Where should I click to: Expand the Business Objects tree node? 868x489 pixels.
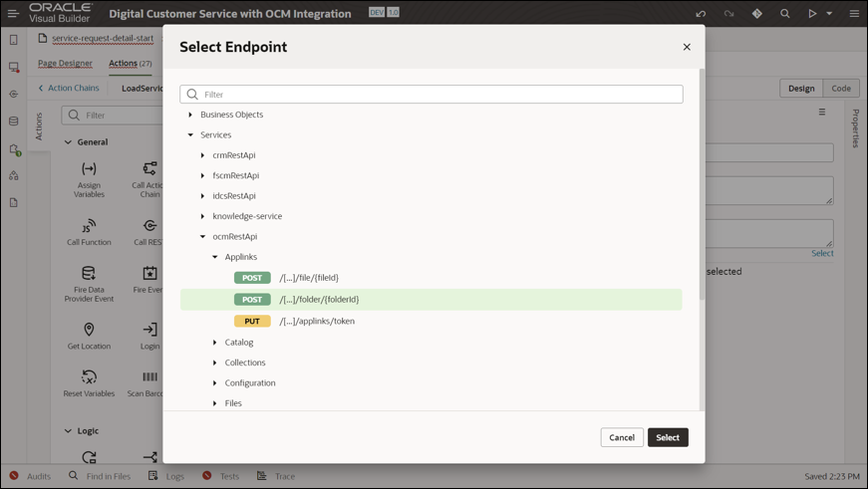tap(190, 115)
